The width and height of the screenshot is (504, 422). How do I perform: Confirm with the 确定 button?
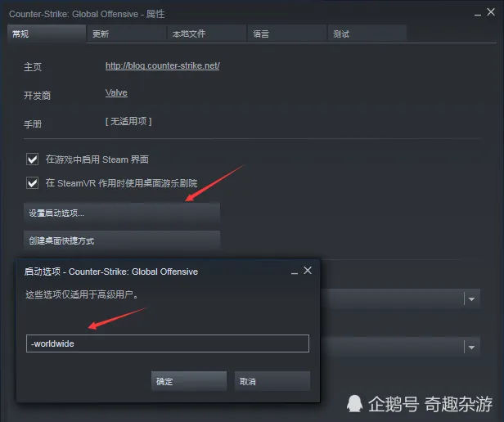coord(189,381)
